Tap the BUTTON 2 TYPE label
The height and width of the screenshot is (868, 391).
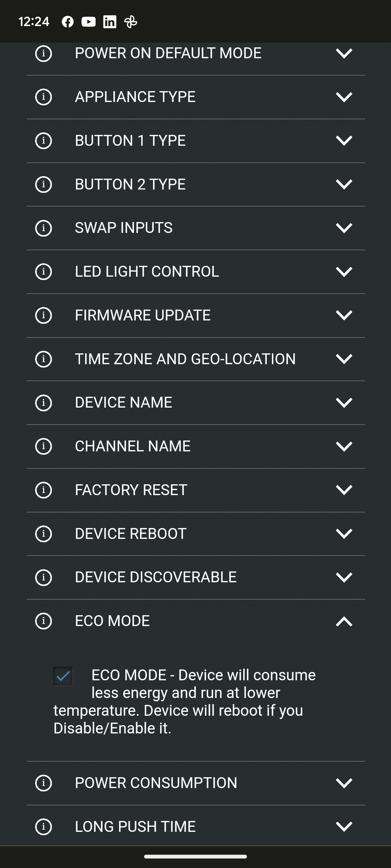pos(130,184)
